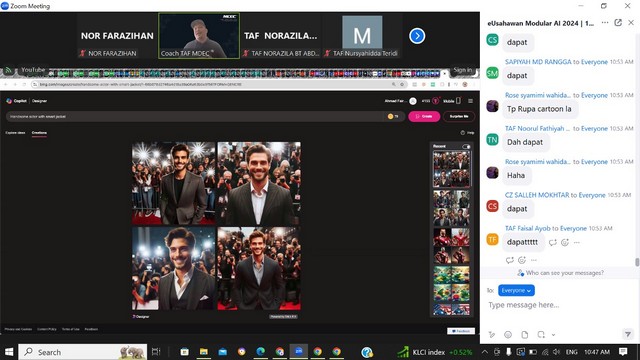
Task: Pop out the chat panel window
Action: [618, 23]
